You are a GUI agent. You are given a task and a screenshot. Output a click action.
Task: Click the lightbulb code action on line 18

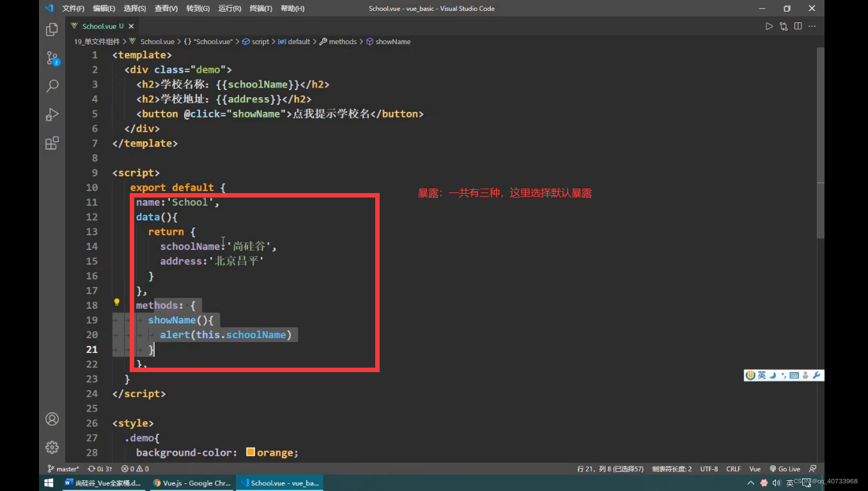click(117, 302)
